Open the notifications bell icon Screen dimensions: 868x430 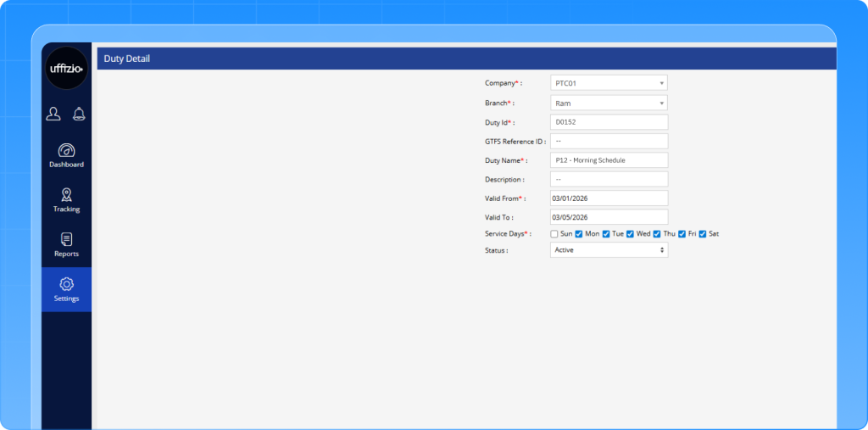tap(79, 114)
